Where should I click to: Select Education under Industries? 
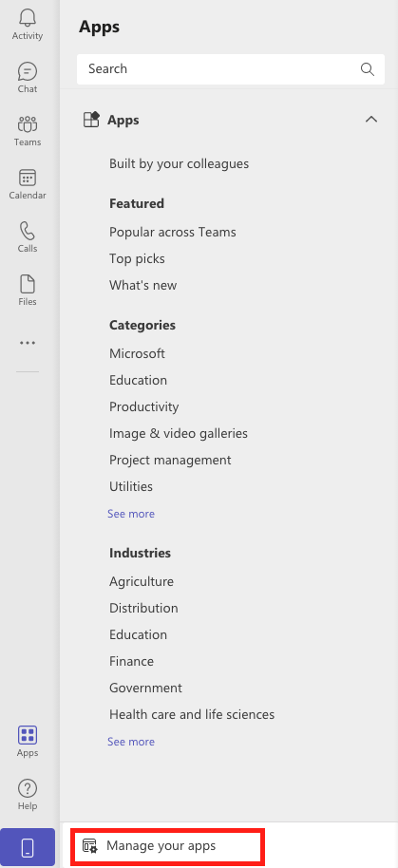[138, 634]
